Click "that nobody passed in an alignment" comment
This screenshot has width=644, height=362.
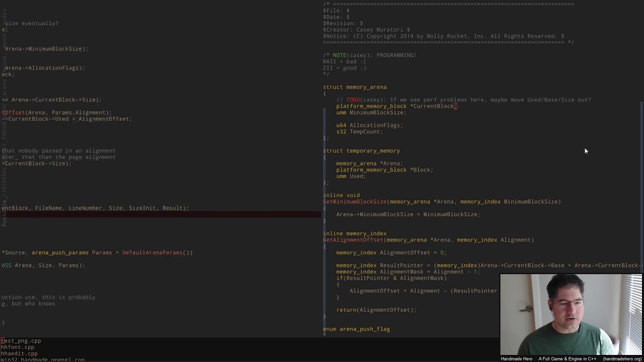point(58,151)
